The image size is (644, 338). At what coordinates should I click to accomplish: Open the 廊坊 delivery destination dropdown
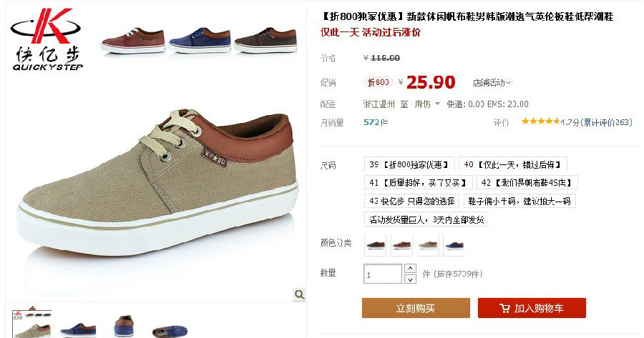tap(427, 104)
